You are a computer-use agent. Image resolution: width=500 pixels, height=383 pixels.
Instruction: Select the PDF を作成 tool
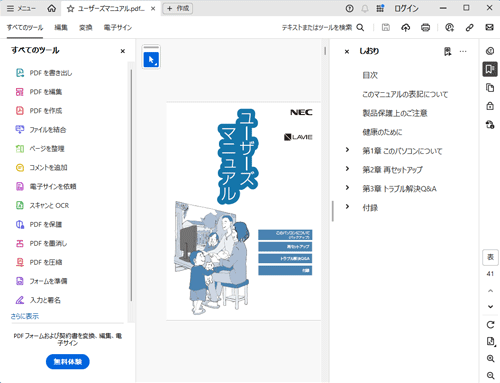point(39,110)
